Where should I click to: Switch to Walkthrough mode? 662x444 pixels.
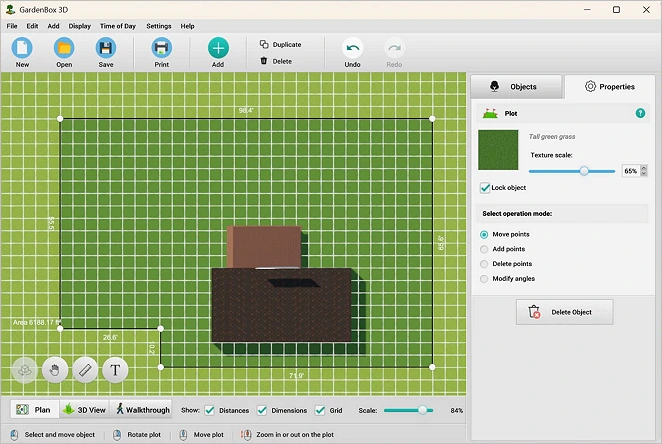(x=141, y=410)
